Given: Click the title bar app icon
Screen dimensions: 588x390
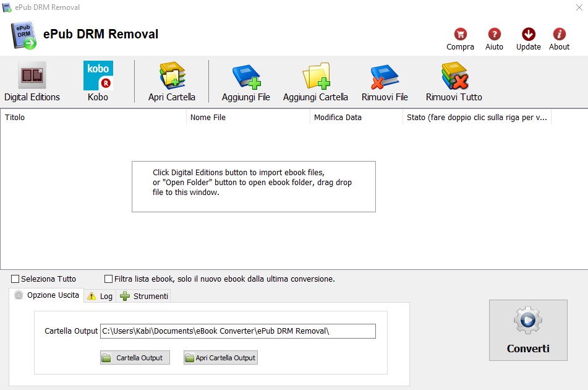Looking at the screenshot, I should [7, 7].
